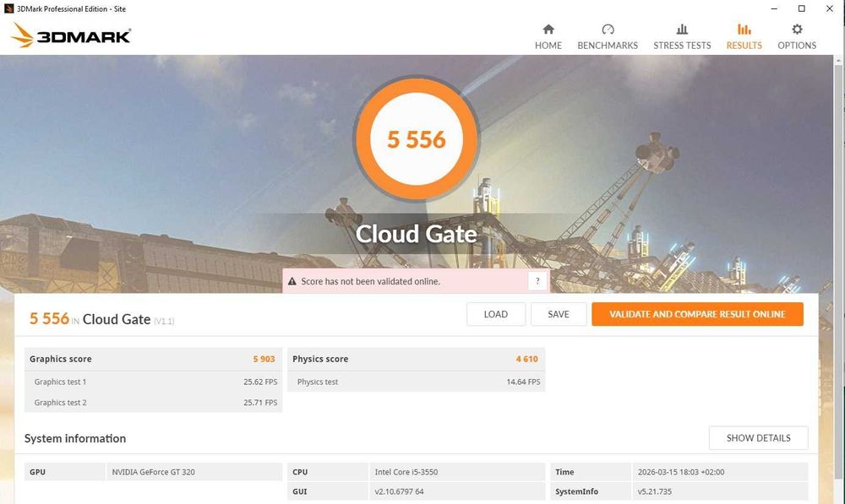Click the Stress Tests bar chart icon
Screen dimensions: 845x504
(x=682, y=29)
